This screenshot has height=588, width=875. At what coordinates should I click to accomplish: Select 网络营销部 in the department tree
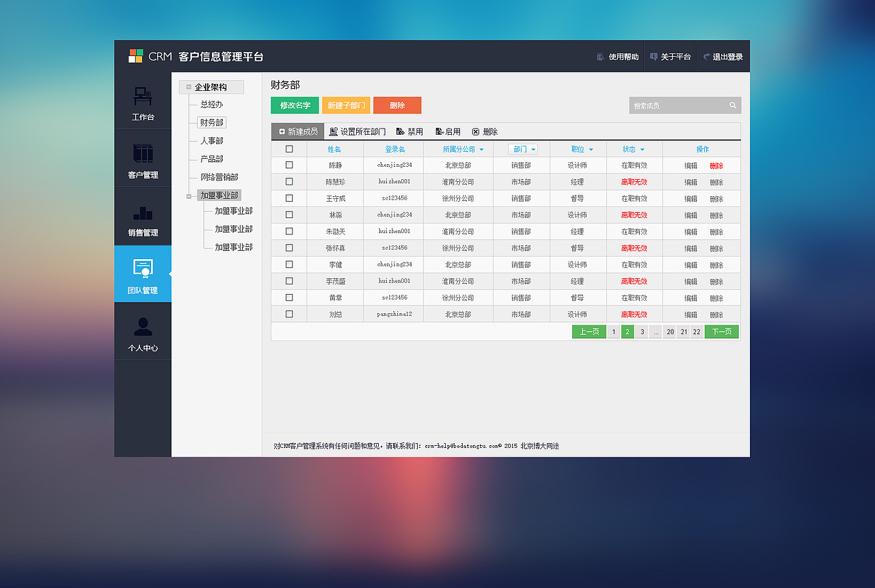219,177
